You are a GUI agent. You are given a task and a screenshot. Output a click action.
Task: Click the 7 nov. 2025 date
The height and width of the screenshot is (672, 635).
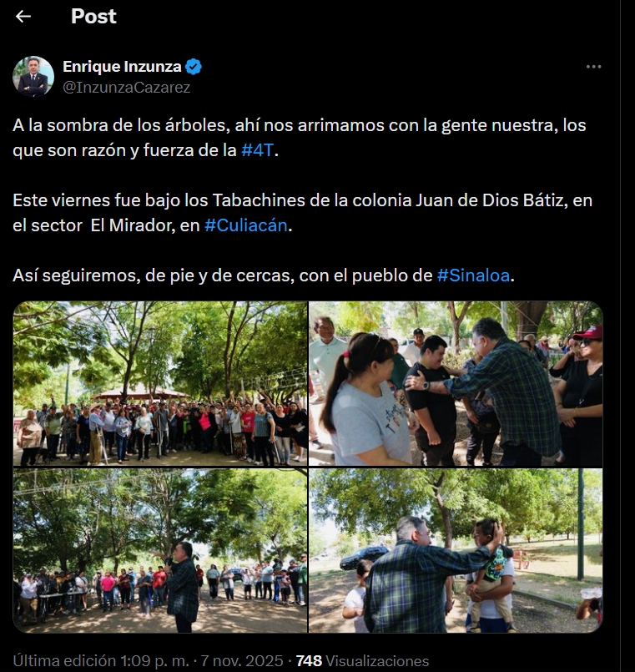[x=242, y=660]
